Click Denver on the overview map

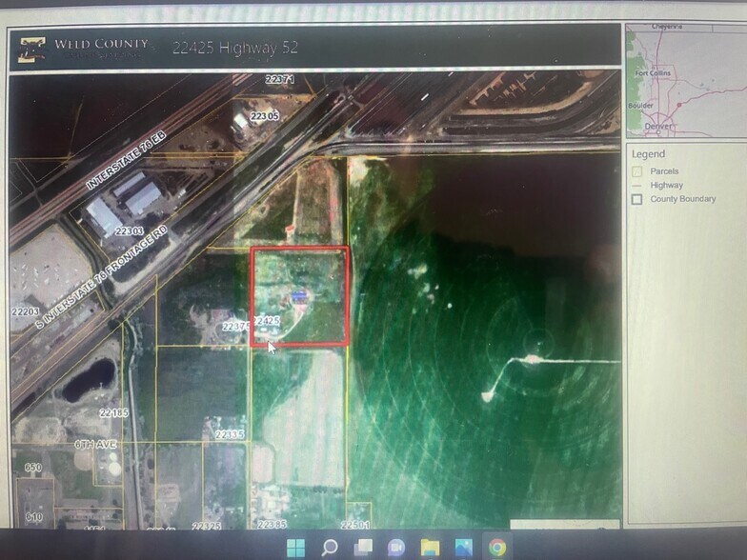pyautogui.click(x=657, y=125)
